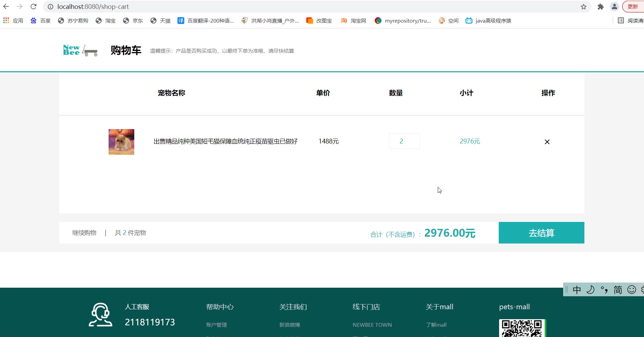The image size is (644, 337).
Task: Click the 2976.00元 total amount
Action: (450, 233)
